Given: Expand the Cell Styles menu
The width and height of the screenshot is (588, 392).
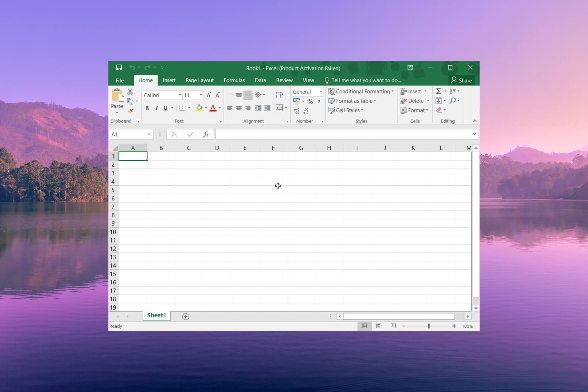Looking at the screenshot, I should coord(346,110).
